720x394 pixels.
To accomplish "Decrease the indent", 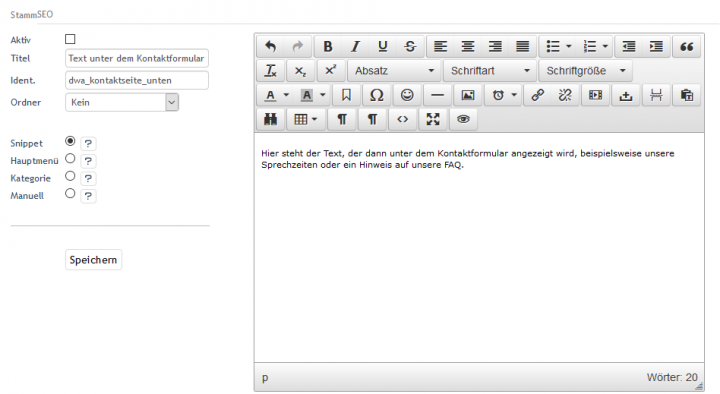I will pyautogui.click(x=629, y=46).
